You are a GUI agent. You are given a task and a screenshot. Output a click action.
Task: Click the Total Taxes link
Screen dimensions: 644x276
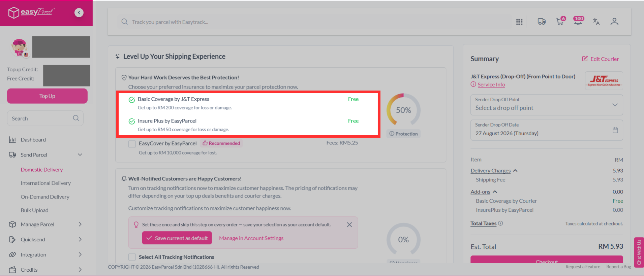pos(484,223)
